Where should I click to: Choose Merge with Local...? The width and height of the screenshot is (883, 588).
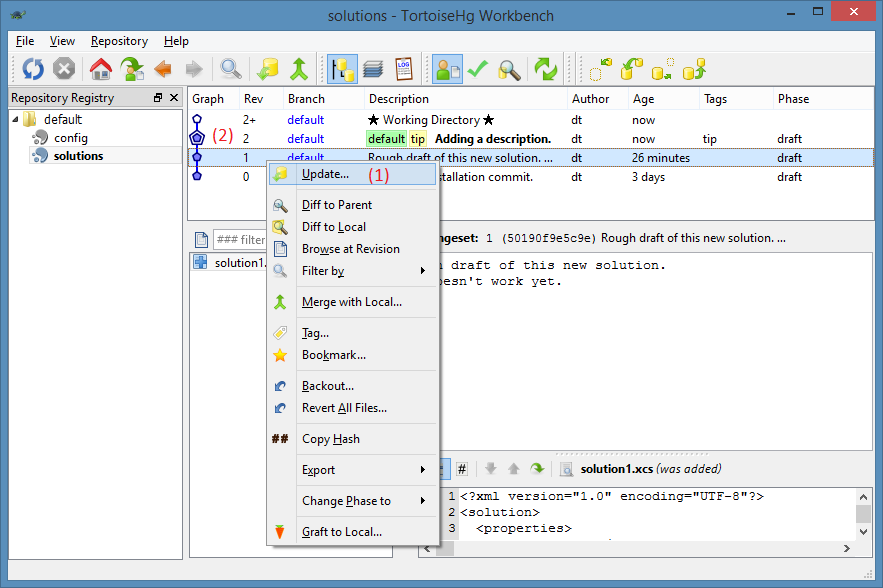(x=353, y=302)
